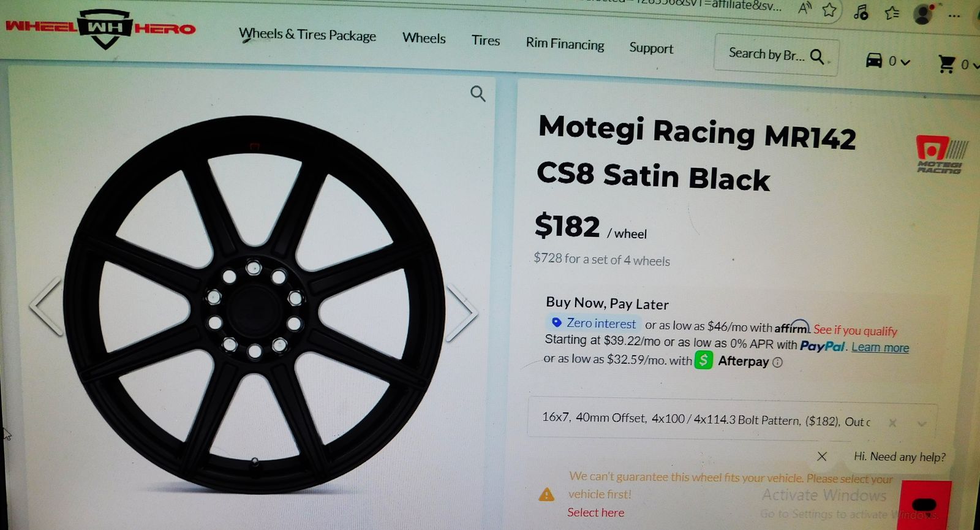Viewport: 980px width, 530px height.
Task: Click the vehicle garage car icon
Action: [x=874, y=61]
